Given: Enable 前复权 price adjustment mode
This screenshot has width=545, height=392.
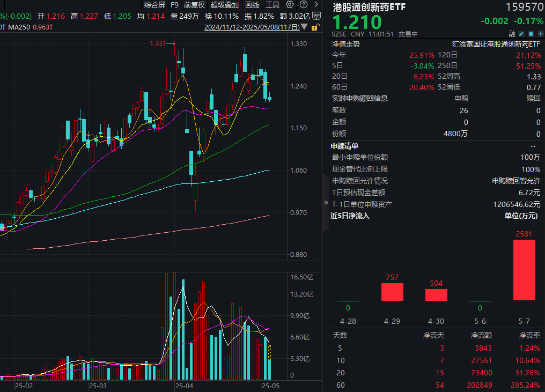Looking at the screenshot, I should pyautogui.click(x=194, y=5).
